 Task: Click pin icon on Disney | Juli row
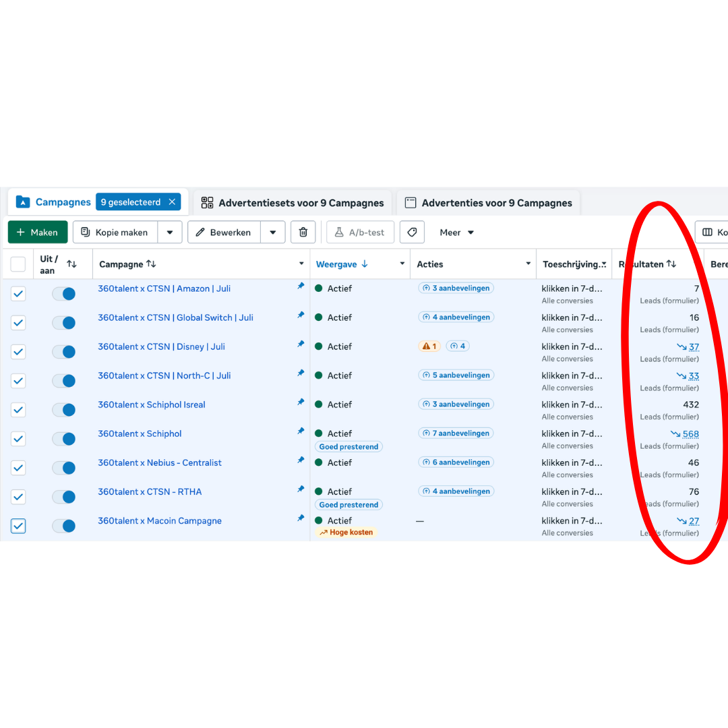tap(301, 344)
